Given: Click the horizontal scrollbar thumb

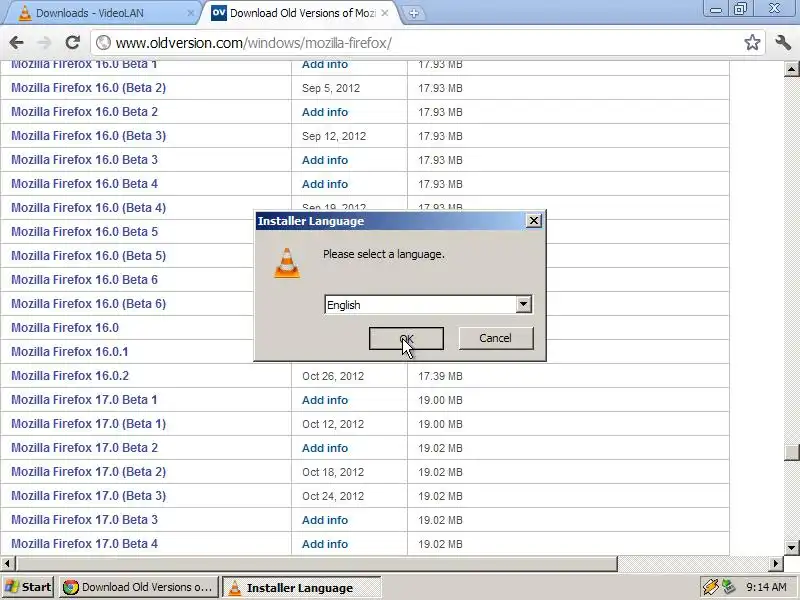Looking at the screenshot, I should pos(316,563).
